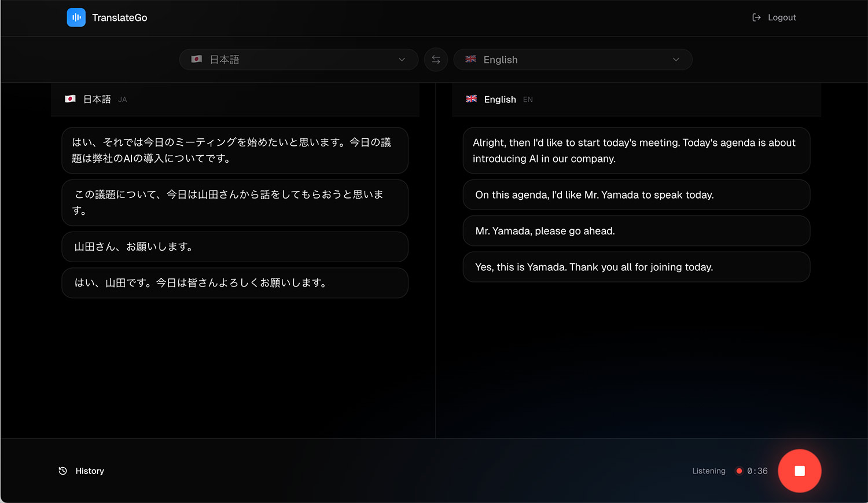Viewport: 868px width, 503px height.
Task: Open the 日本語 source language dropdown
Action: click(299, 60)
